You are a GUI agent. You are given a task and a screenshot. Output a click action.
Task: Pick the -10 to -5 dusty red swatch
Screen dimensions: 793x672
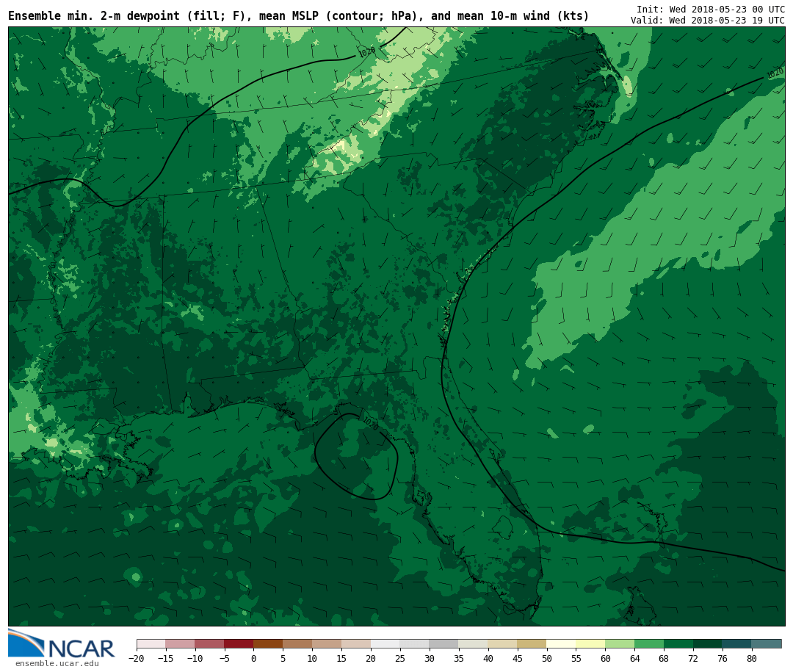(x=209, y=643)
